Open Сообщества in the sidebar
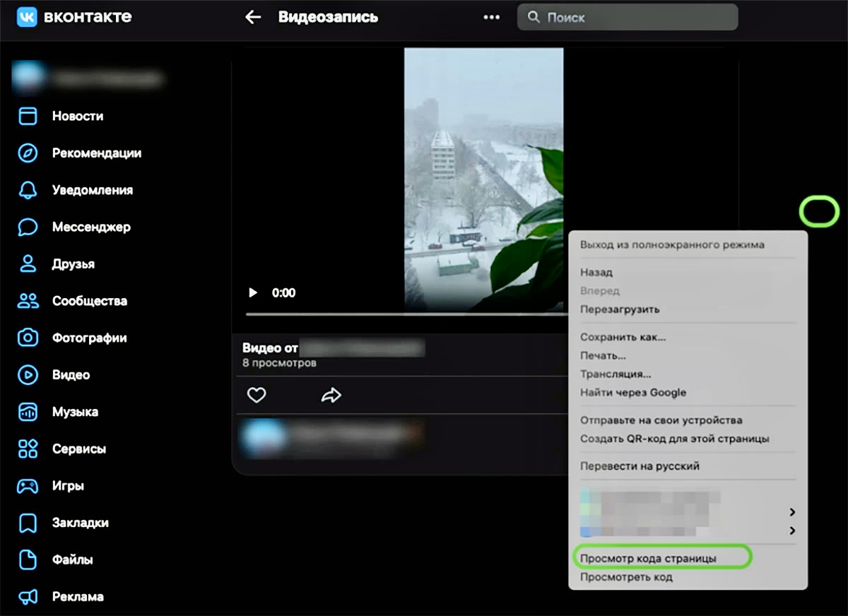This screenshot has height=616, width=848. click(x=89, y=301)
